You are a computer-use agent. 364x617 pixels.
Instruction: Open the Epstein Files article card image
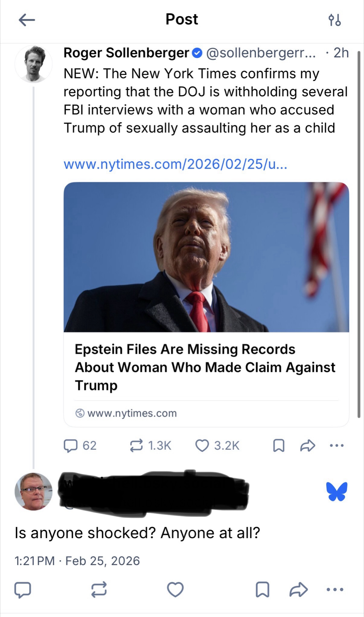coord(206,257)
